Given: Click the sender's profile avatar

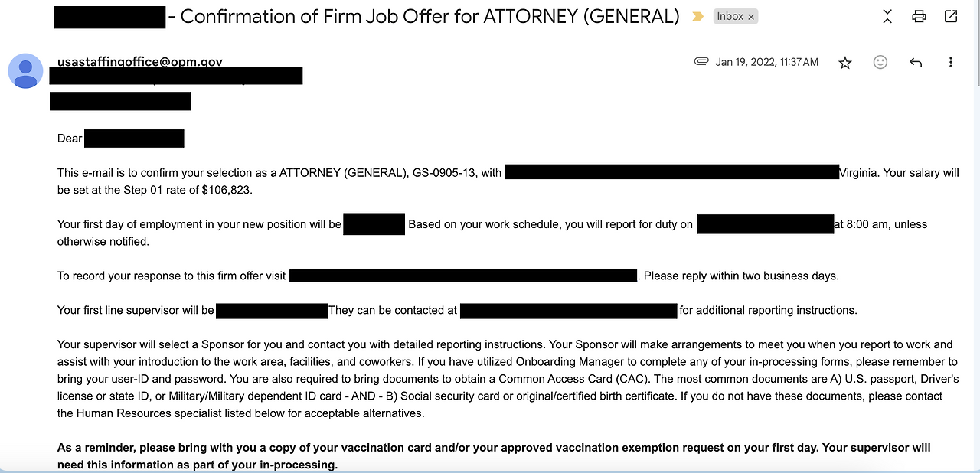Looking at the screenshot, I should coord(25,71).
